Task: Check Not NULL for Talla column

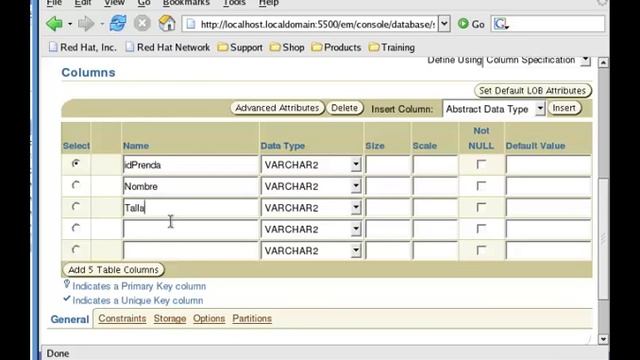Action: [481, 207]
